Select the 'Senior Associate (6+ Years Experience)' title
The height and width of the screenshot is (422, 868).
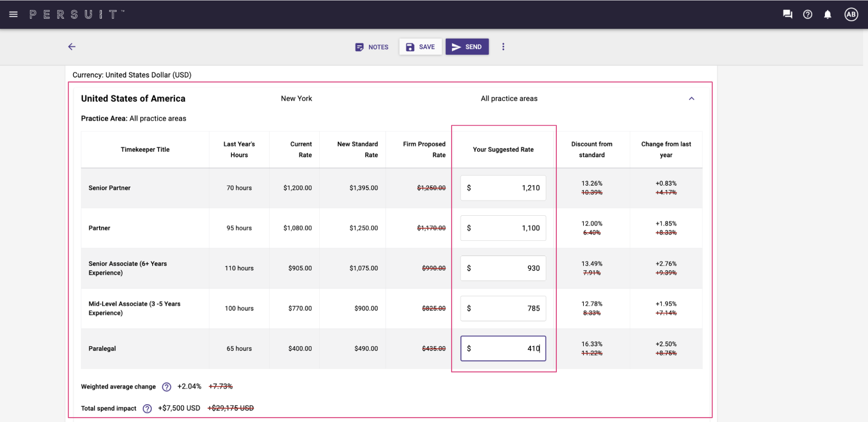[128, 268]
